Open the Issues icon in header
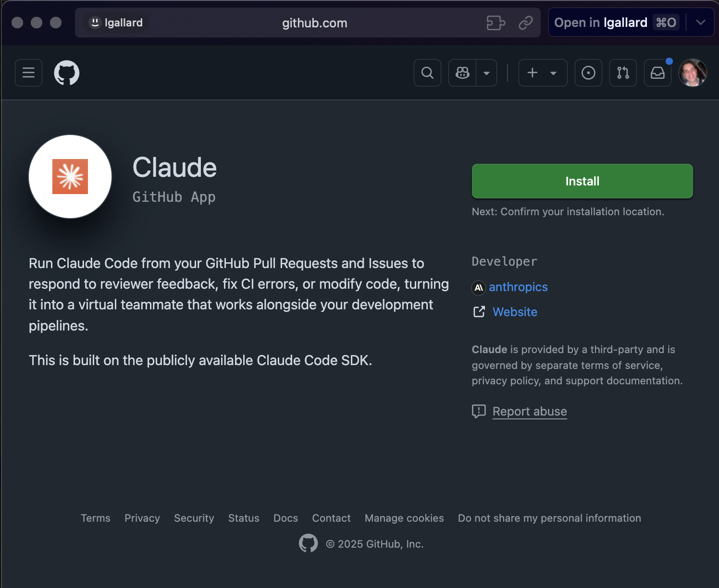Screen dimensions: 719x588 [x=588, y=73]
